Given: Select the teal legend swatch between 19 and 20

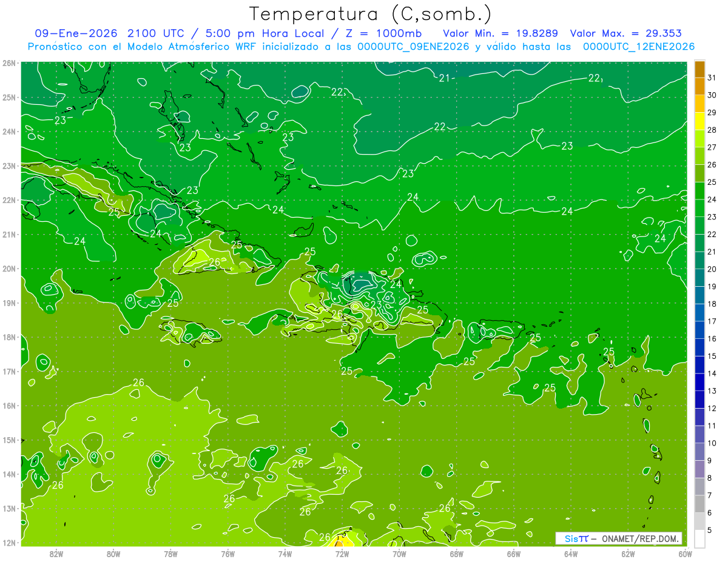Looking at the screenshot, I should tap(699, 278).
